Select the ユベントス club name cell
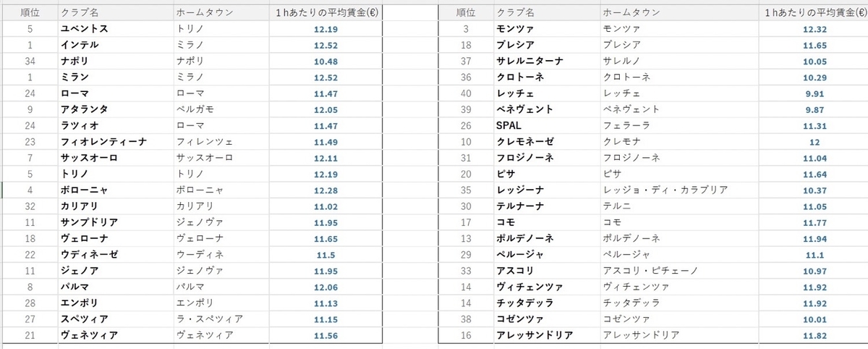The width and height of the screenshot is (868, 349). click(85, 29)
